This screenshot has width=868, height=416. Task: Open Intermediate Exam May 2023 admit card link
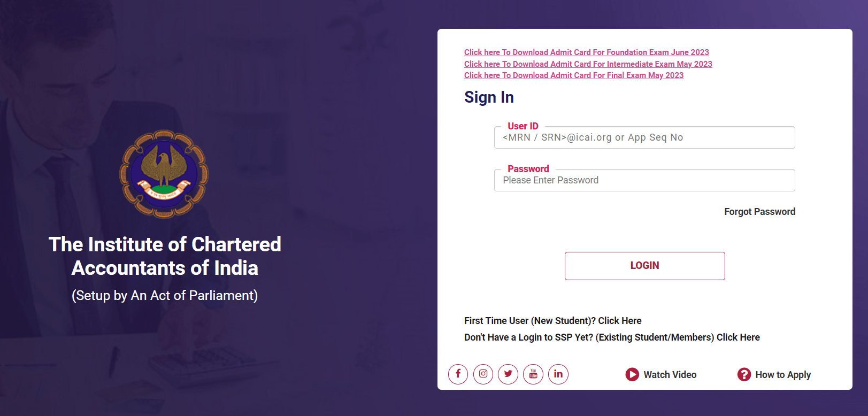(588, 64)
